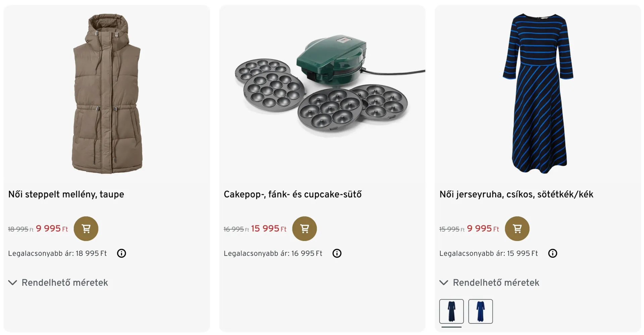Select the bright blue dress color variant
This screenshot has width=644, height=335.
480,312
